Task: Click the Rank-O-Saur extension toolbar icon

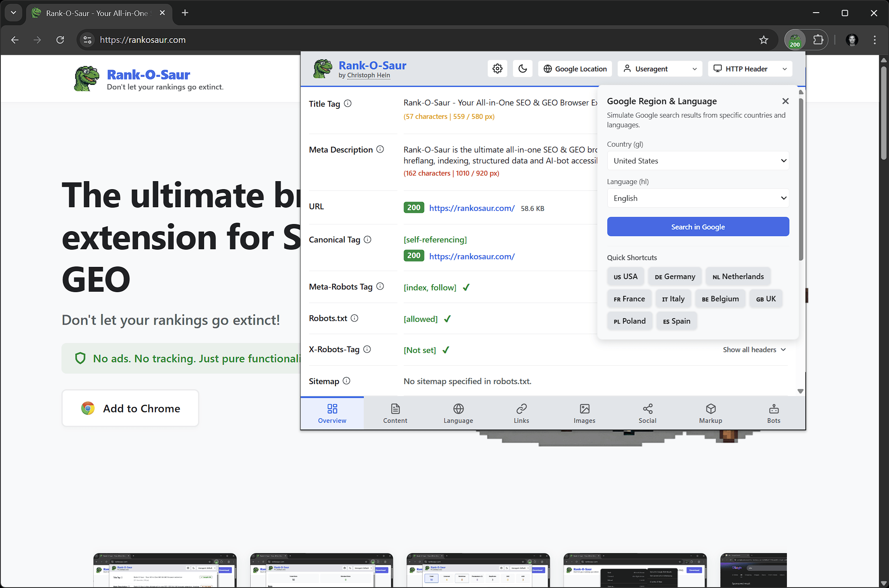Action: click(795, 40)
